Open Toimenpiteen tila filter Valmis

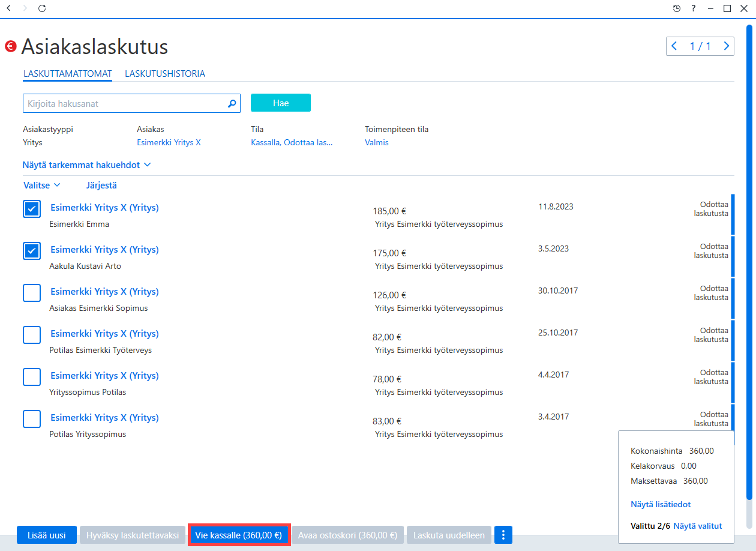(377, 143)
